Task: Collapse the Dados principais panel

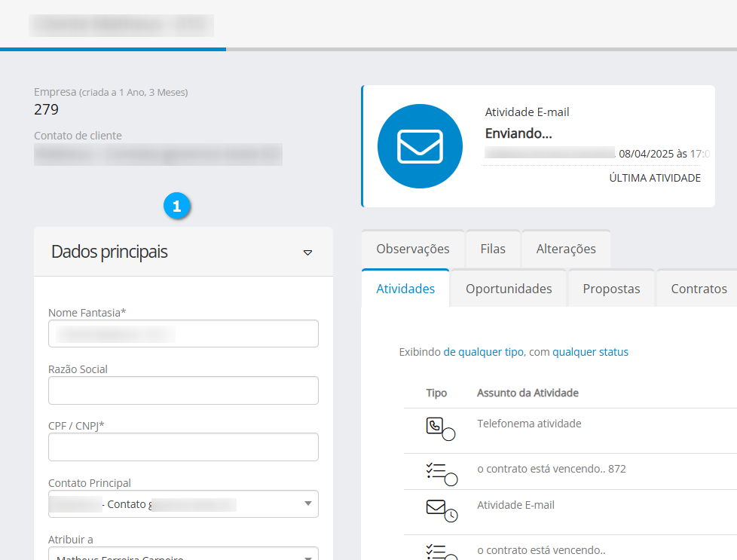Action: click(x=307, y=252)
